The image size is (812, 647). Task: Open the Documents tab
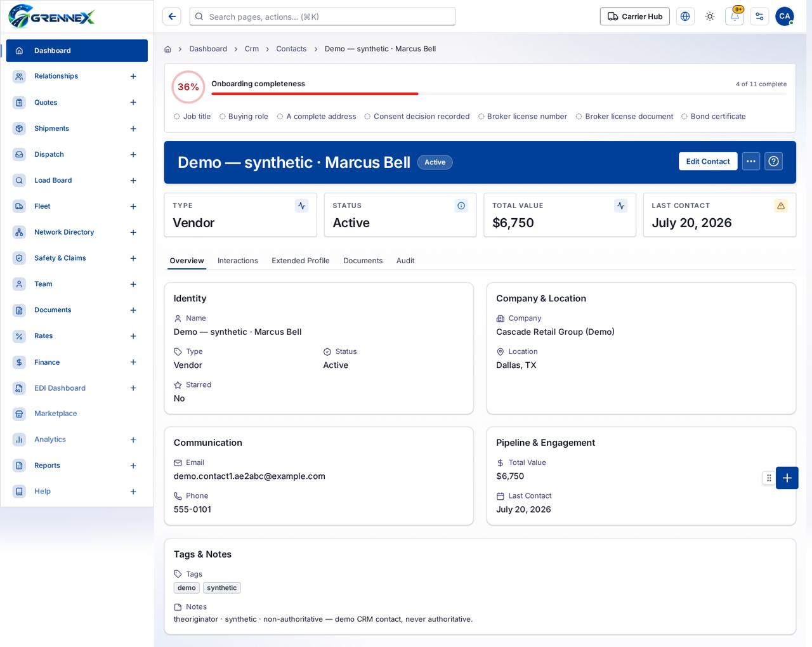[363, 261]
